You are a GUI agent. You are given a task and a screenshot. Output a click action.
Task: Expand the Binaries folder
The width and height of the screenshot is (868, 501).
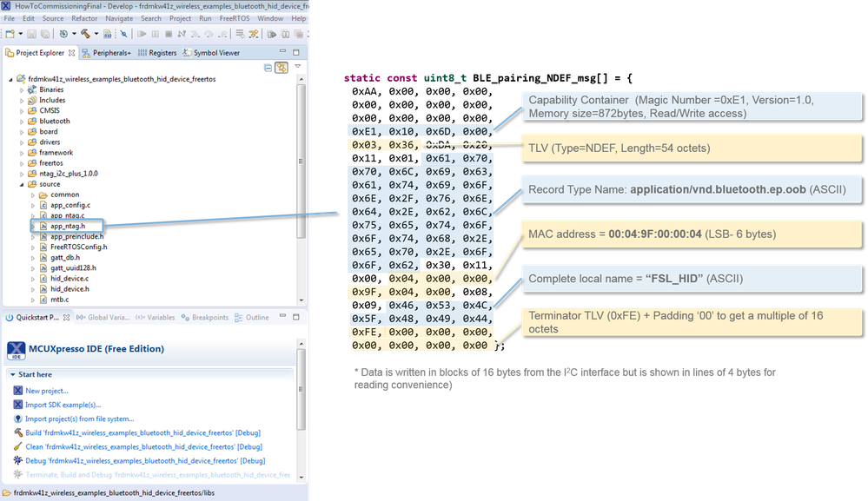(22, 89)
